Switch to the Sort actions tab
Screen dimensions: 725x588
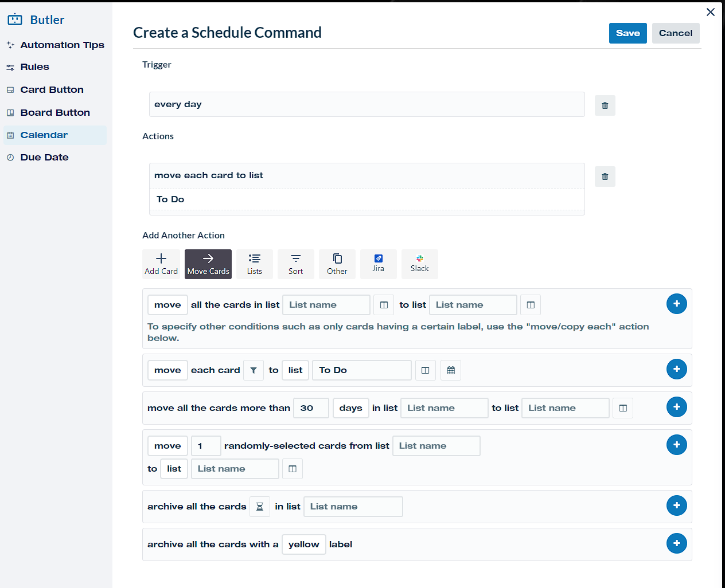(296, 264)
